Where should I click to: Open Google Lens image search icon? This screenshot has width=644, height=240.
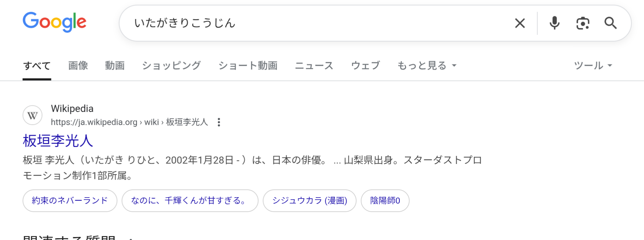(583, 23)
